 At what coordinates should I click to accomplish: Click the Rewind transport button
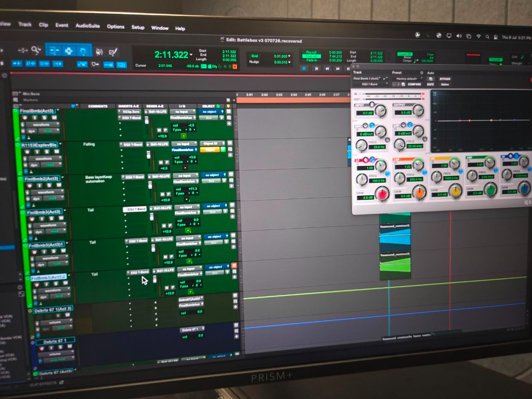click(327, 69)
